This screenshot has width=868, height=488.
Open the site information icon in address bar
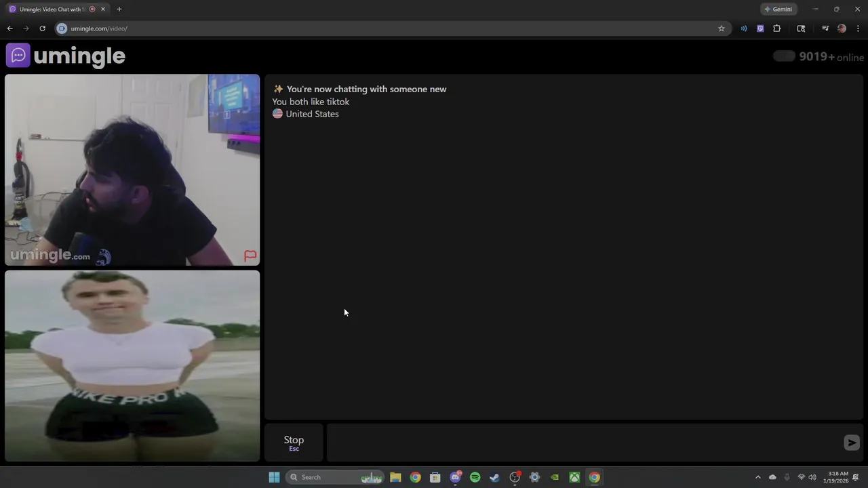click(x=62, y=28)
